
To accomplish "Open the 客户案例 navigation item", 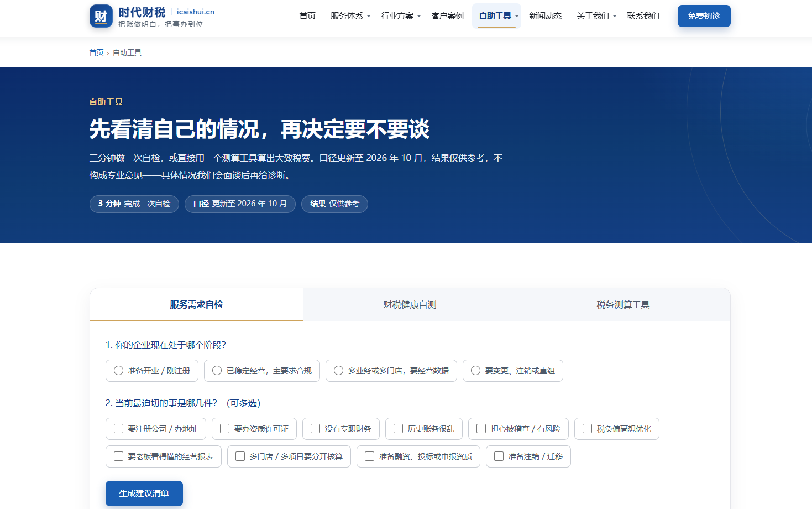I will coord(447,16).
